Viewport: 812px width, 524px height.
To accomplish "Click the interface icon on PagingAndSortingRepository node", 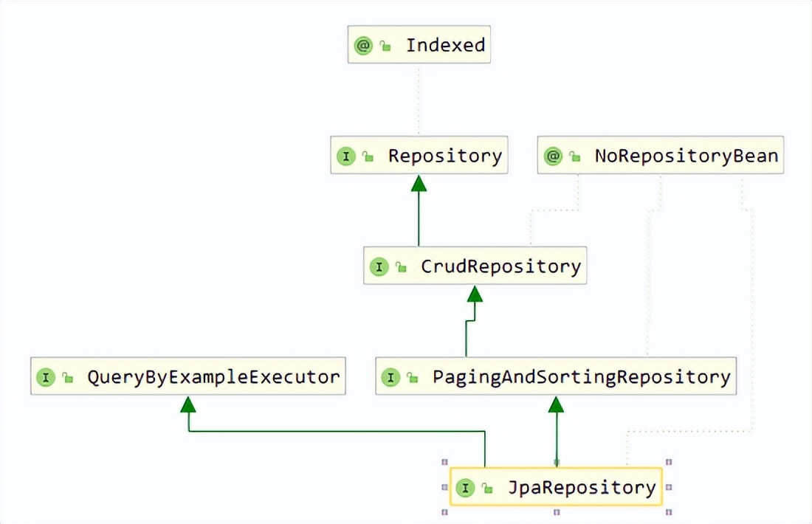I will coord(390,377).
